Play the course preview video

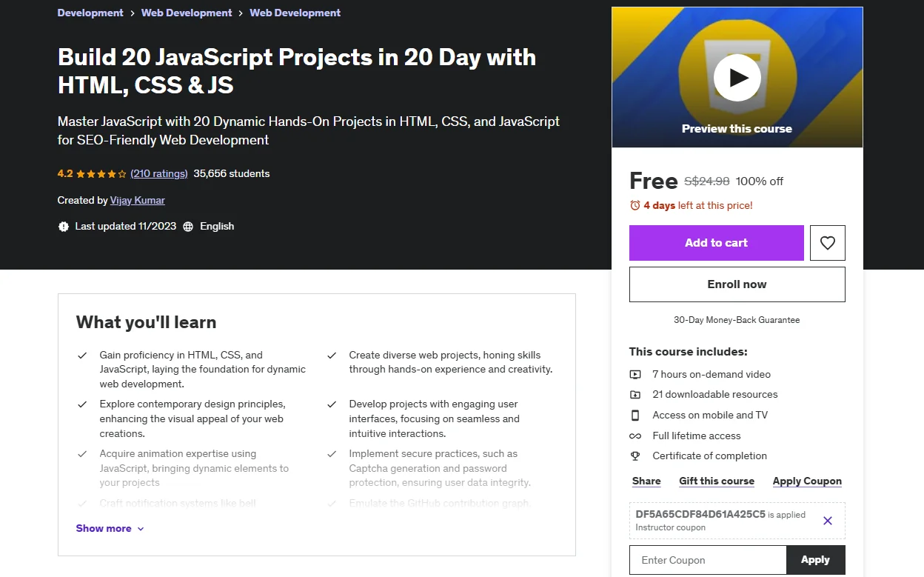tap(737, 78)
